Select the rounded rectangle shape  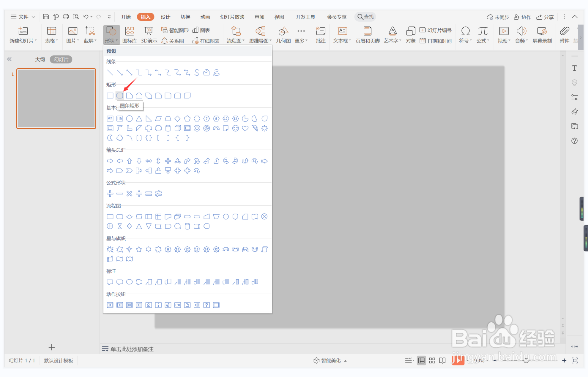tap(120, 96)
